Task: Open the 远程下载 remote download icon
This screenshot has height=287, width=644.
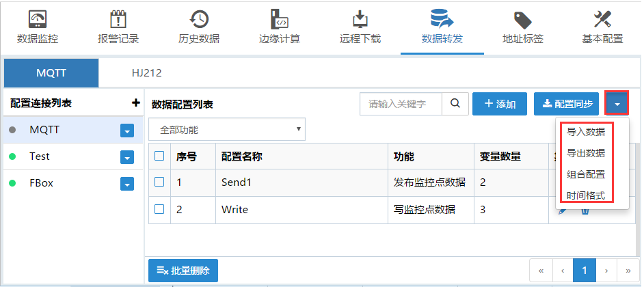Action: pos(360,19)
